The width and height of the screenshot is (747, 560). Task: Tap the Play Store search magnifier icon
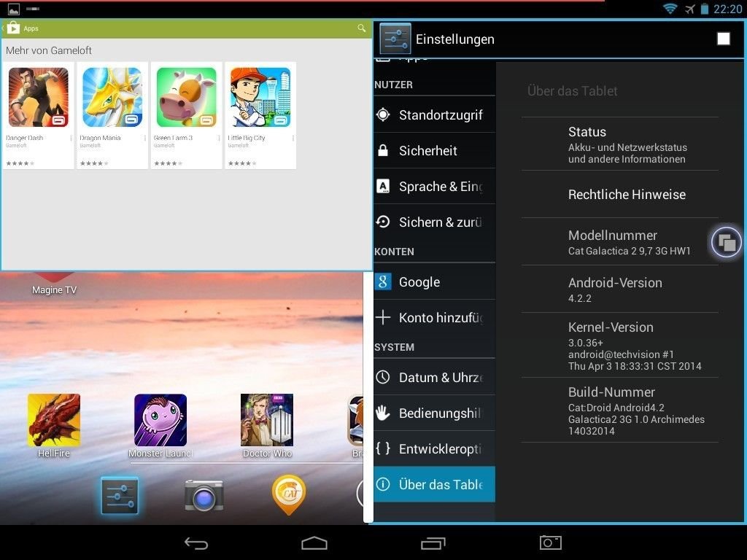362,28
